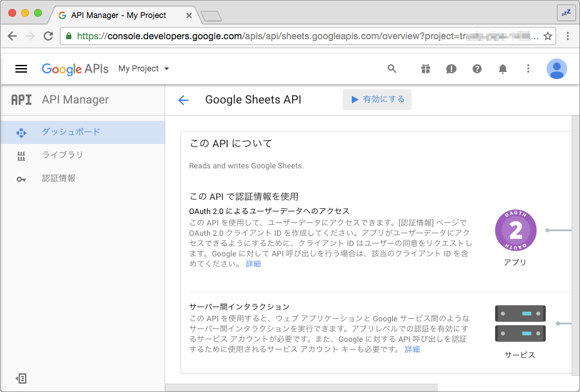Reload the page with the refresh icon

[48, 36]
